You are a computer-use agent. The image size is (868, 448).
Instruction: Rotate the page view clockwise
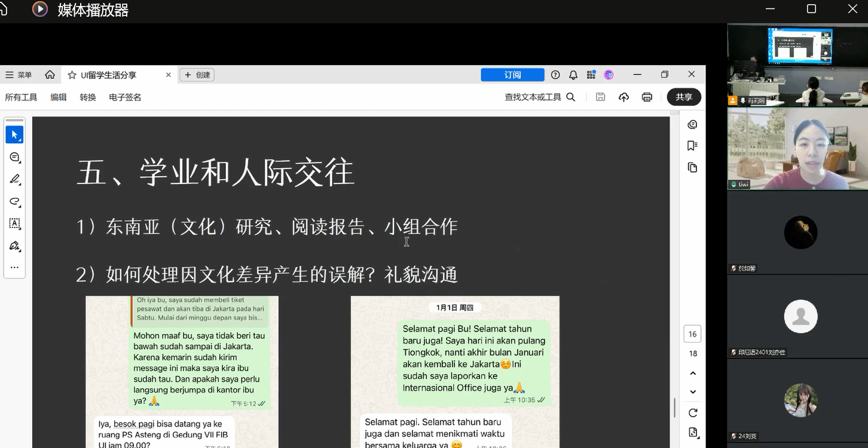[693, 413]
